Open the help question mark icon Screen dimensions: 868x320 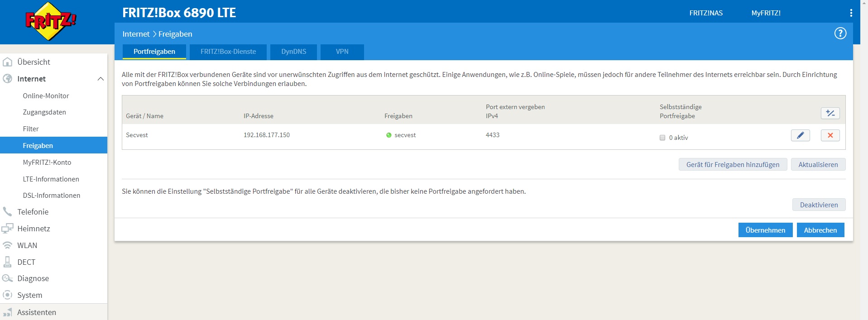pyautogui.click(x=840, y=33)
